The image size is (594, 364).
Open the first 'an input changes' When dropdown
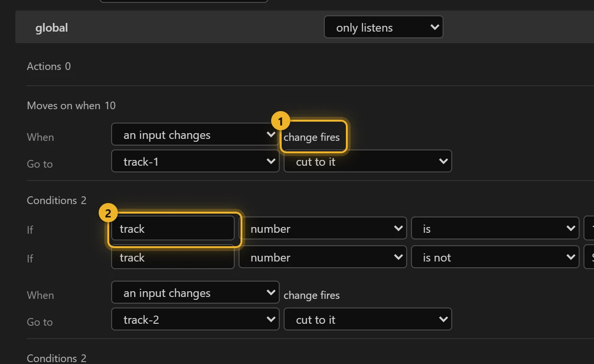pyautogui.click(x=195, y=135)
